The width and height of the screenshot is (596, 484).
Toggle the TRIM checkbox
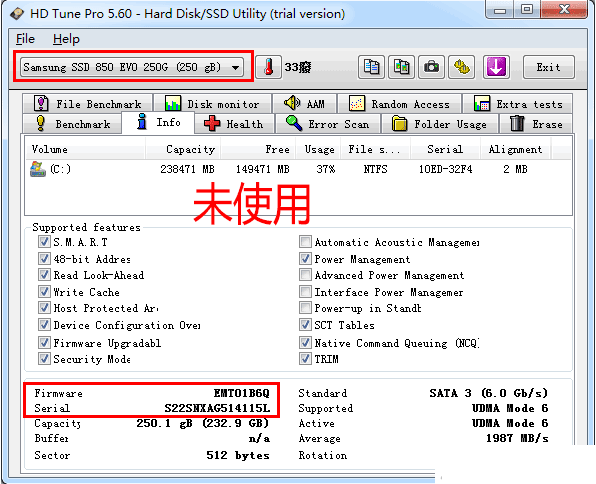click(305, 358)
